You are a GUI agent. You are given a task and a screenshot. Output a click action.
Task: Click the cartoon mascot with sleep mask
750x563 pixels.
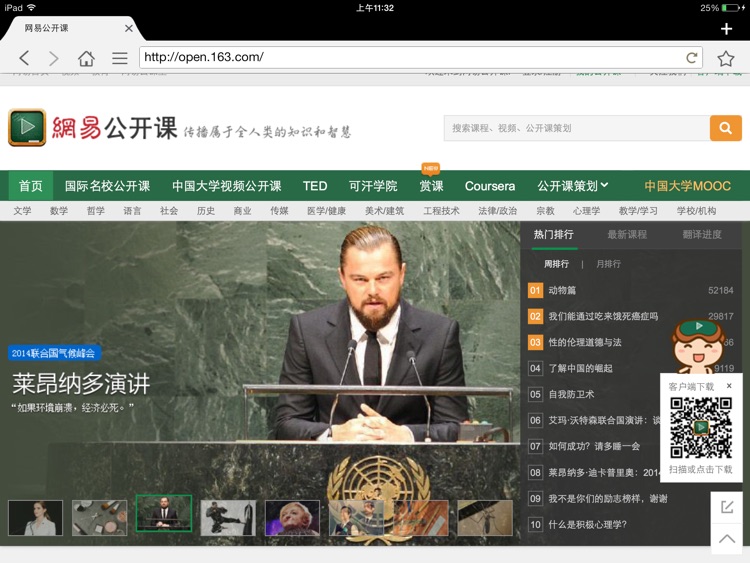click(698, 347)
